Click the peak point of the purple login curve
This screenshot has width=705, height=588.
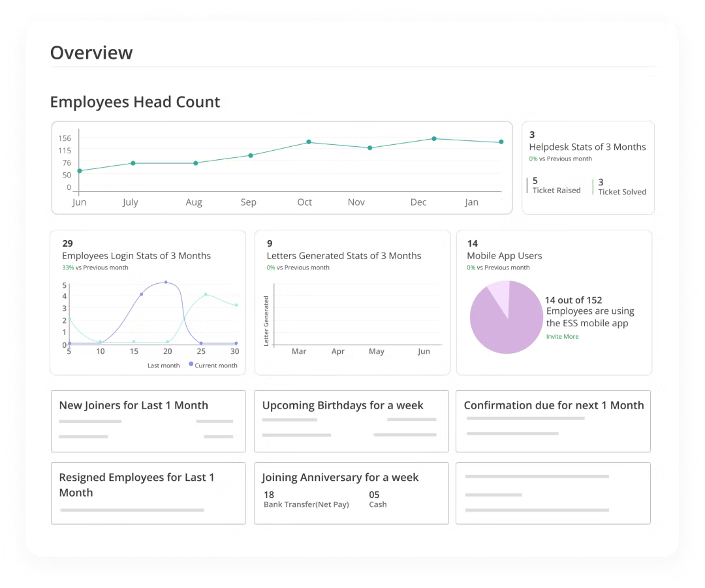pyautogui.click(x=166, y=283)
